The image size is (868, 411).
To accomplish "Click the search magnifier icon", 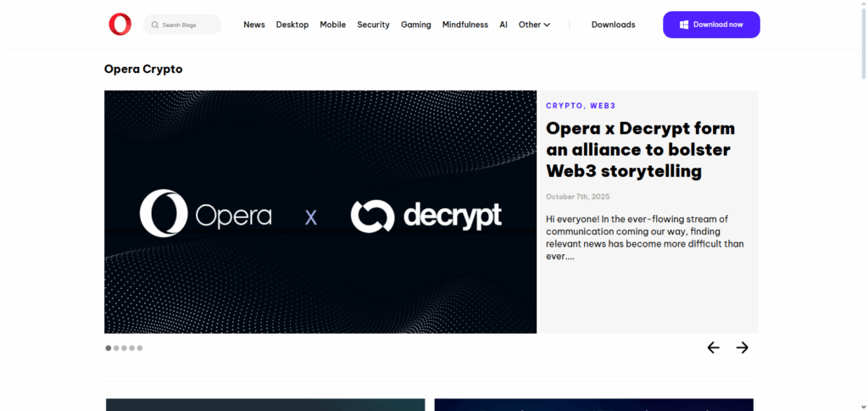I will click(155, 25).
